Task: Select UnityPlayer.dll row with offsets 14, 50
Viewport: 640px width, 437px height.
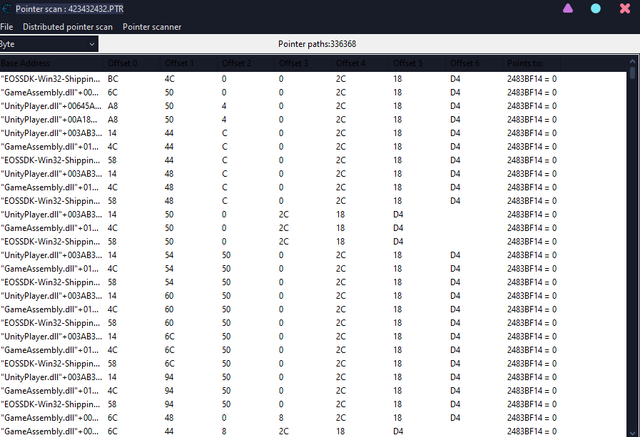Action: pyautogui.click(x=313, y=215)
